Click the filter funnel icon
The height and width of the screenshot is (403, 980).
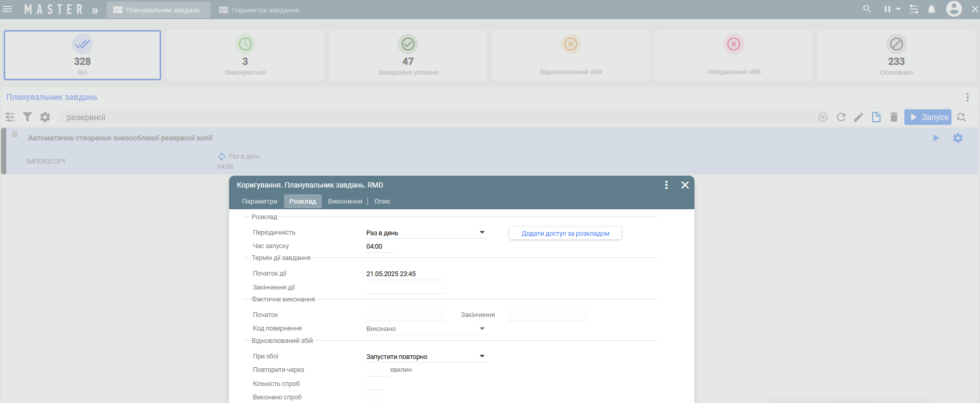27,117
